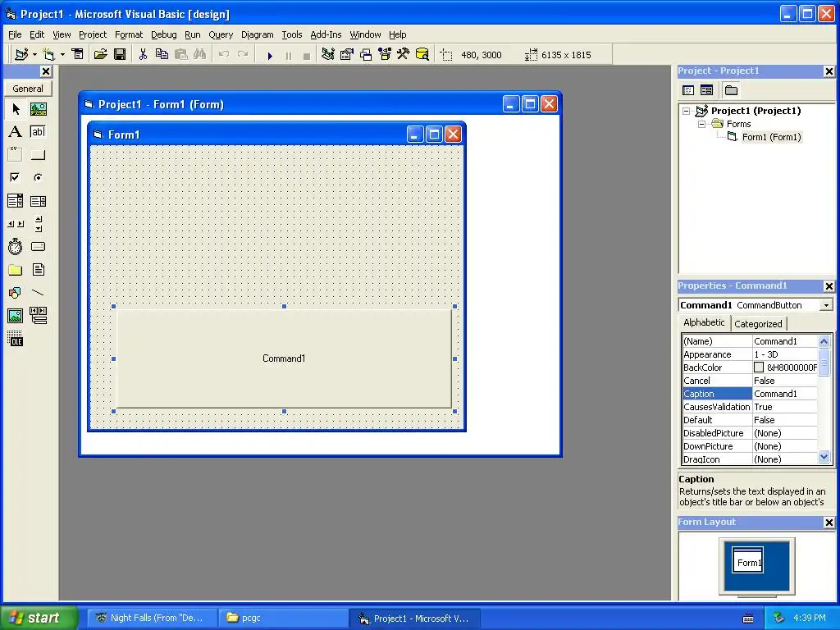Open the Menu Editor from the toolbar
This screenshot has width=840, height=630.
(x=78, y=54)
